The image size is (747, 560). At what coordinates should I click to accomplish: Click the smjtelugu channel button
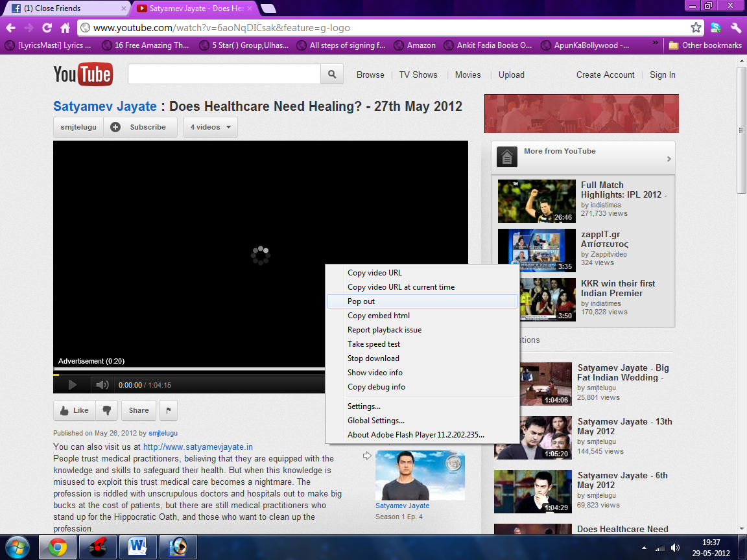pyautogui.click(x=78, y=127)
